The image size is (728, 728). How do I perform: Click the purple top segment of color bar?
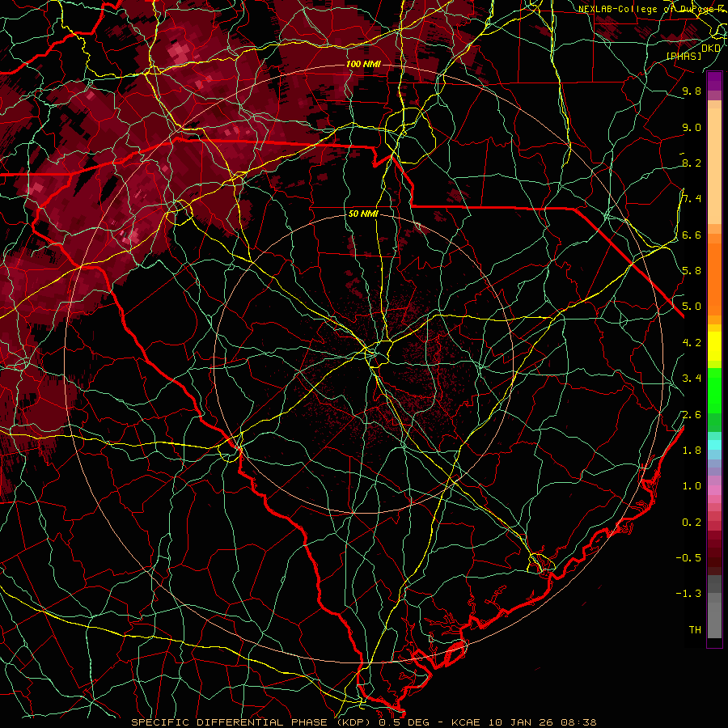tap(714, 81)
